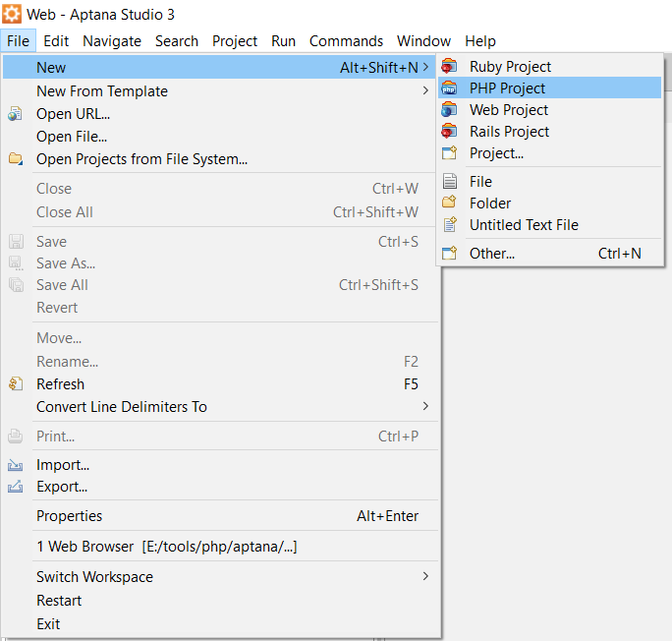Click the new Folder icon
The height and width of the screenshot is (641, 672).
pyautogui.click(x=449, y=202)
